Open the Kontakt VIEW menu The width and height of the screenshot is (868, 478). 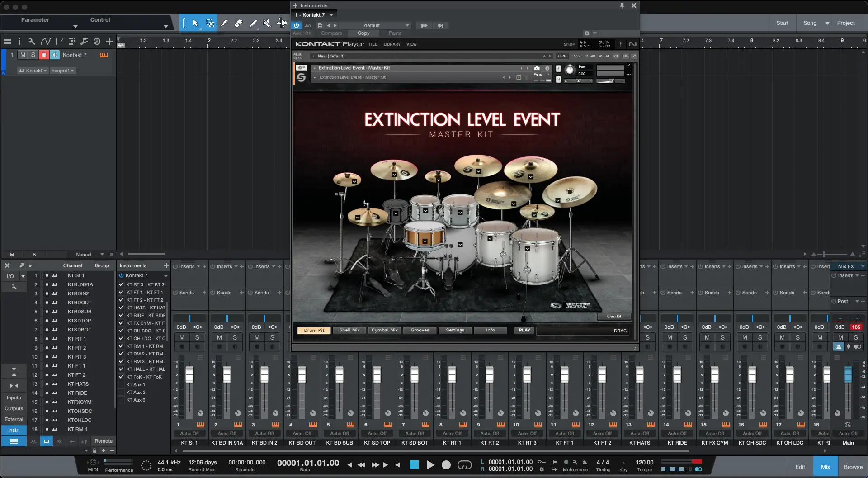point(411,44)
